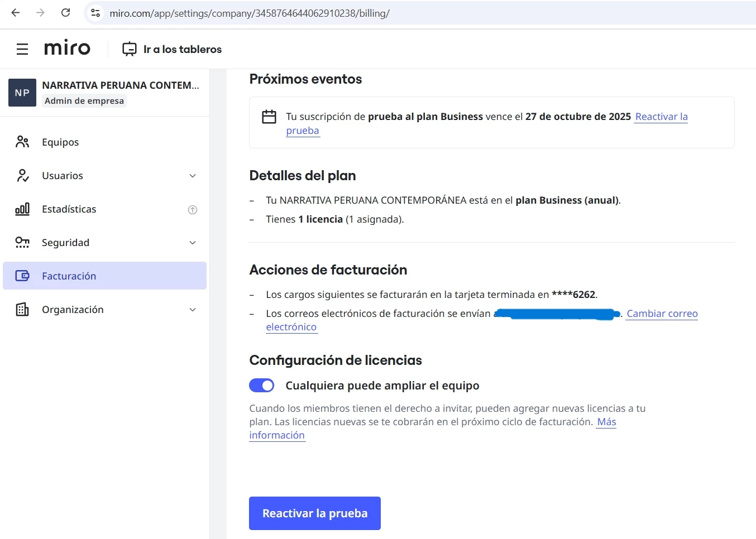Image resolution: width=756 pixels, height=539 pixels.
Task: Follow the Reactivar la prueba link in events
Action: coord(661,117)
